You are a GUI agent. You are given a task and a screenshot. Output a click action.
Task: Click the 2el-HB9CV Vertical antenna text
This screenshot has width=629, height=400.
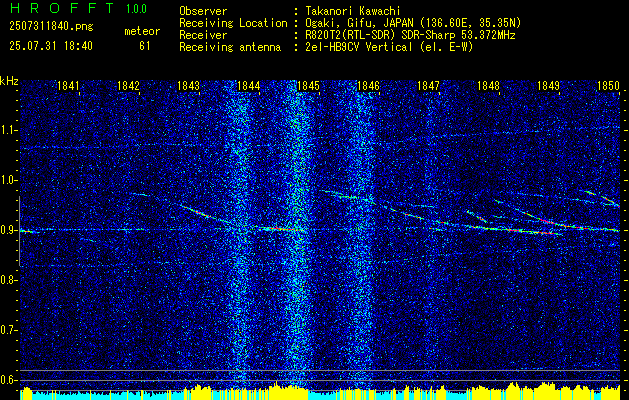click(x=390, y=47)
